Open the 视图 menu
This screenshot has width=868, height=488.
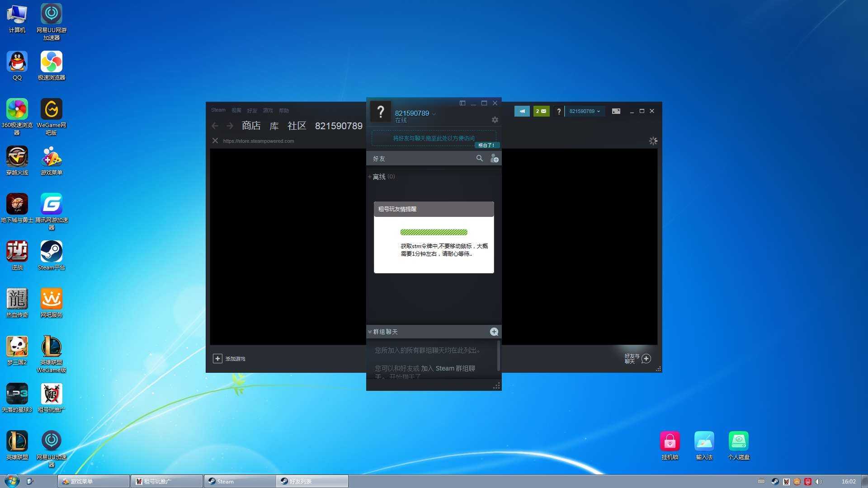[x=236, y=110]
